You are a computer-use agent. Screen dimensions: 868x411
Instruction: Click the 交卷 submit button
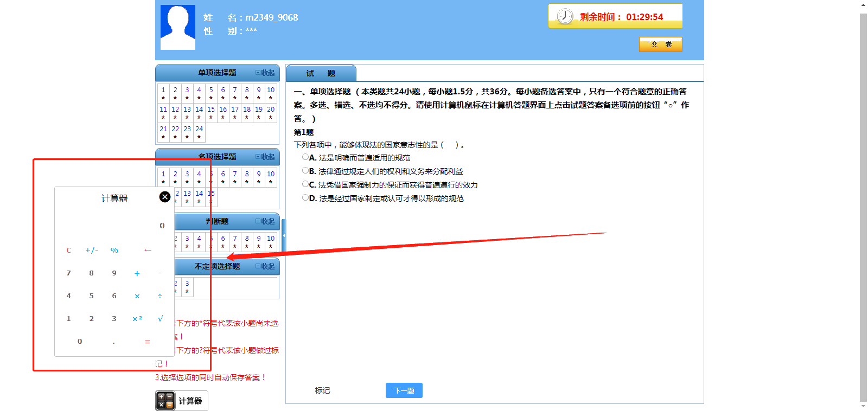point(660,44)
